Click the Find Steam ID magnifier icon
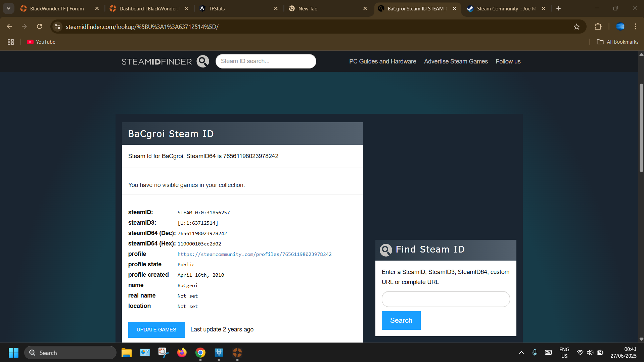The width and height of the screenshot is (644, 362). tap(386, 250)
